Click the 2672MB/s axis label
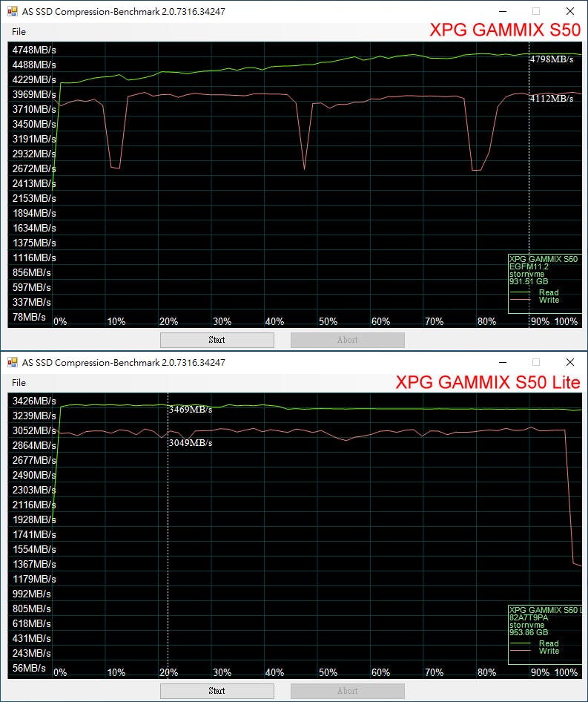588x702 pixels. (x=34, y=168)
